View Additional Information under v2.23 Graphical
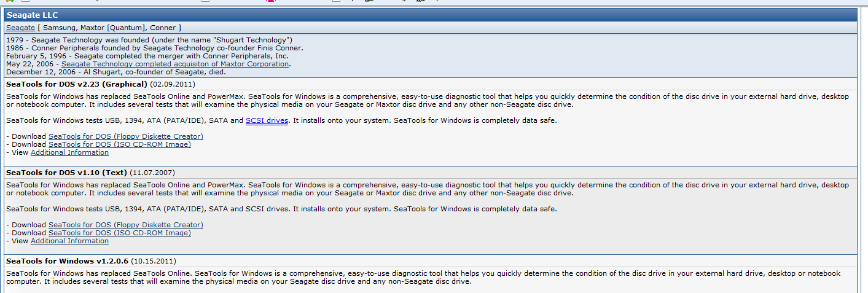 click(69, 152)
